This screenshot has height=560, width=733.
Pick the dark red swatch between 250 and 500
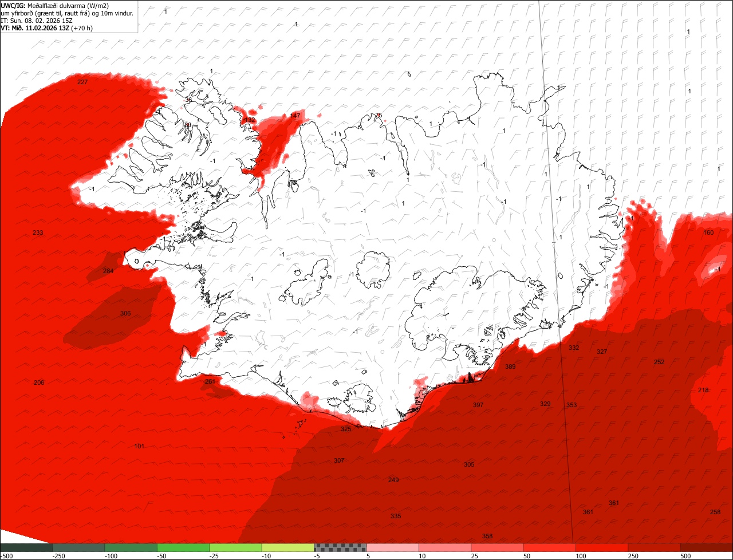pos(655,547)
